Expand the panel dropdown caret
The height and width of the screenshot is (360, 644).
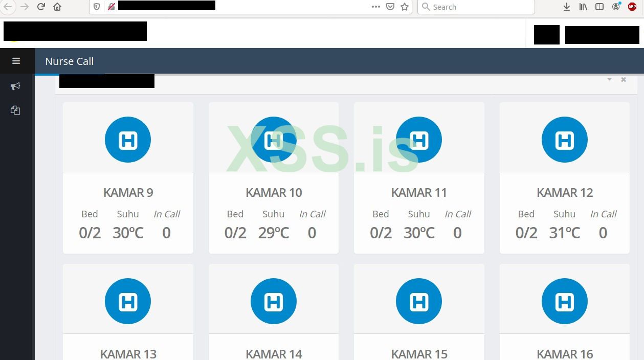(609, 79)
